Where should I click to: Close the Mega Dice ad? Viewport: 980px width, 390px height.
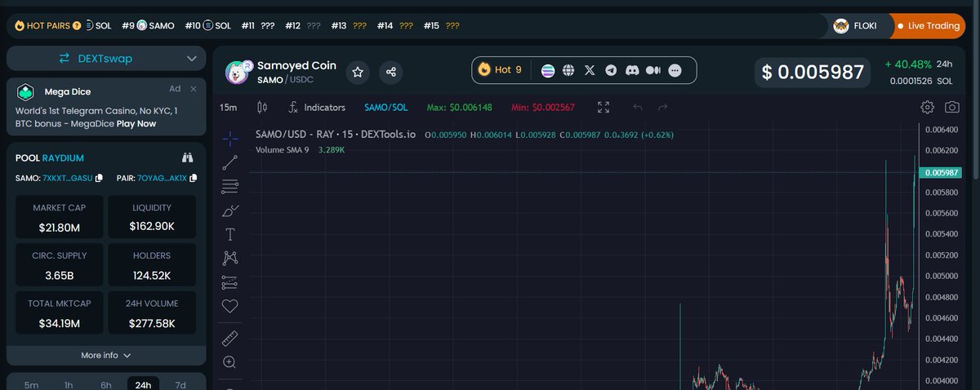[x=194, y=88]
